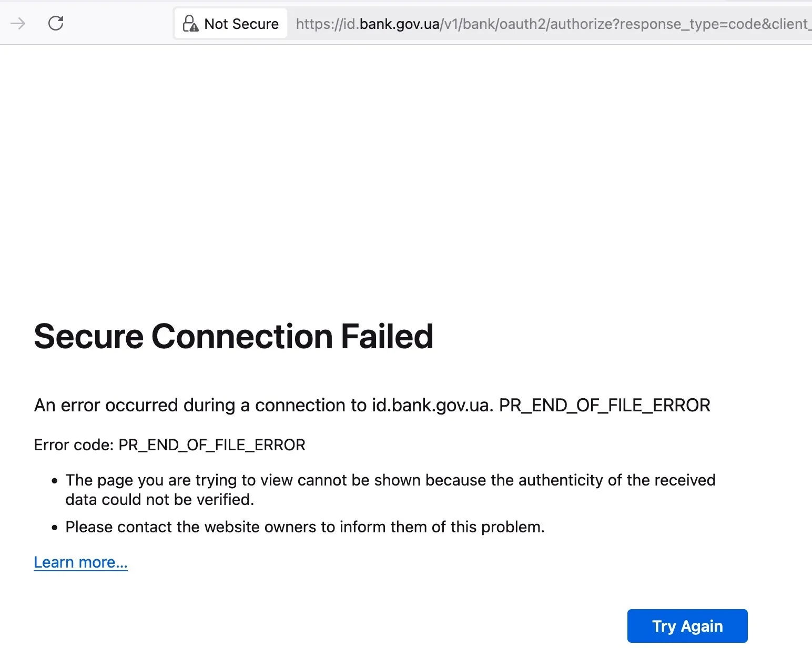The height and width of the screenshot is (667, 812).
Task: Click the padlock warning icon
Action: pos(190,24)
